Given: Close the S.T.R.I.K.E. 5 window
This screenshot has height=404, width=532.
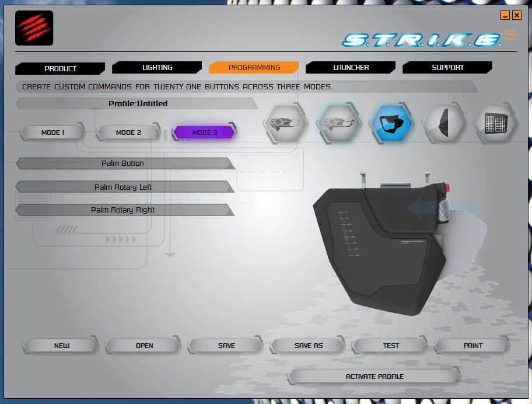Looking at the screenshot, I should pos(517,15).
